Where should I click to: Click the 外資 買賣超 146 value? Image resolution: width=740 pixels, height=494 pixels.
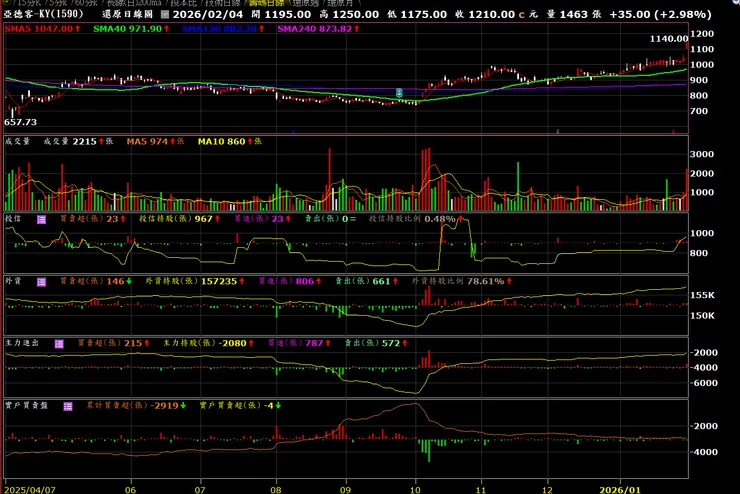click(x=115, y=281)
